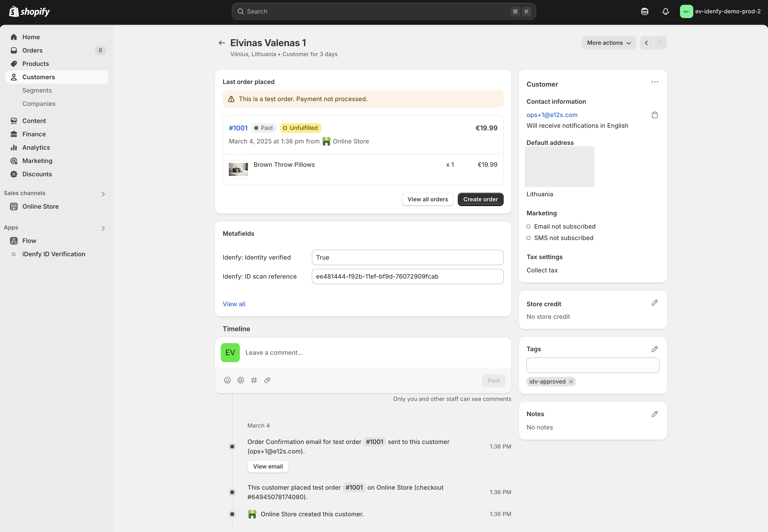This screenshot has width=768, height=532.
Task: Click the attach file paperclip icon
Action: tap(267, 380)
